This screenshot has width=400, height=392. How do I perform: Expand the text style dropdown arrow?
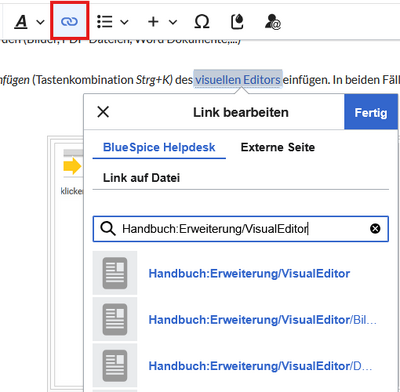[40, 22]
